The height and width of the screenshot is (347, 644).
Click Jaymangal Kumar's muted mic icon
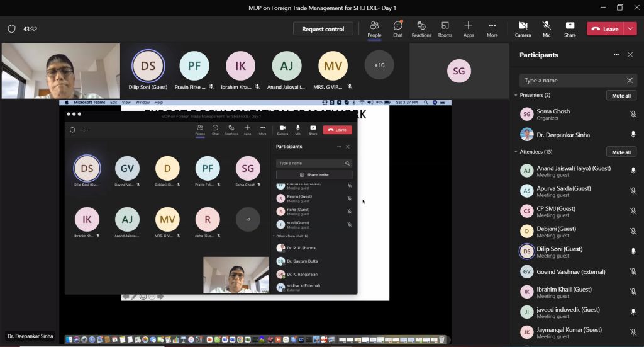(x=633, y=332)
